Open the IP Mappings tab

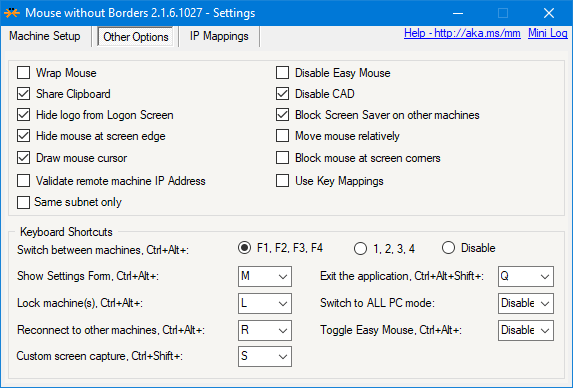(219, 36)
